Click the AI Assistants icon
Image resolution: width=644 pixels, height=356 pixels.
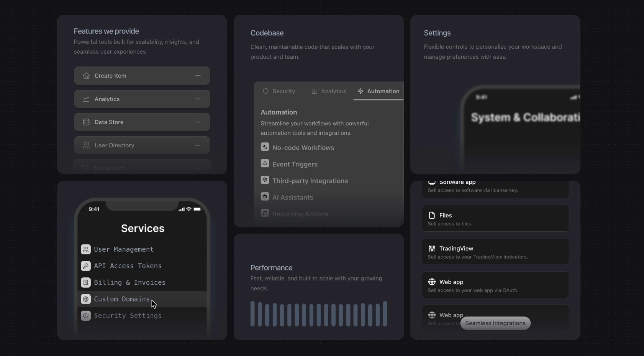pyautogui.click(x=265, y=196)
